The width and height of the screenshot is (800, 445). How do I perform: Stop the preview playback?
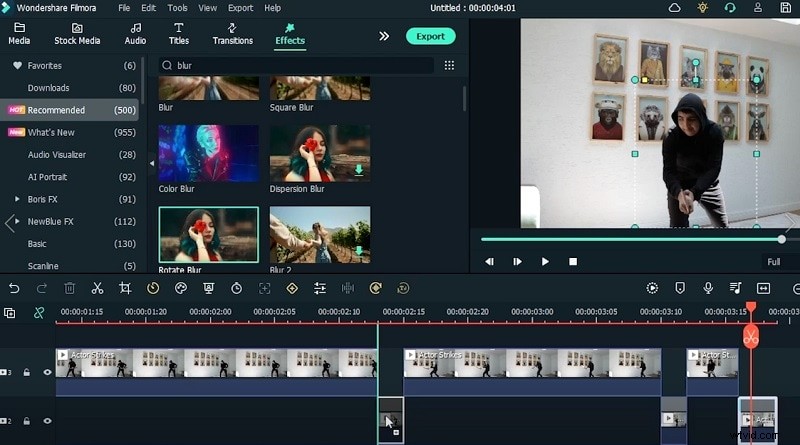[x=573, y=261]
